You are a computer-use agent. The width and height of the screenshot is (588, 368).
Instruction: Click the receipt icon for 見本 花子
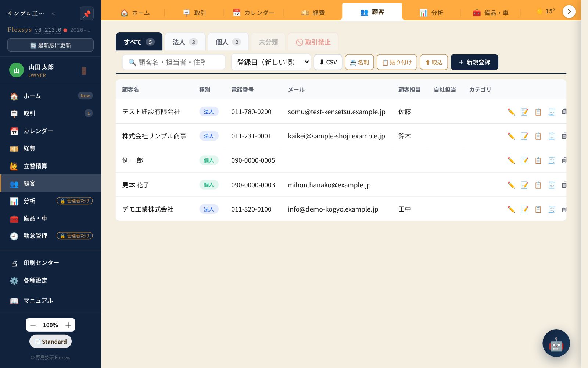pyautogui.click(x=552, y=185)
